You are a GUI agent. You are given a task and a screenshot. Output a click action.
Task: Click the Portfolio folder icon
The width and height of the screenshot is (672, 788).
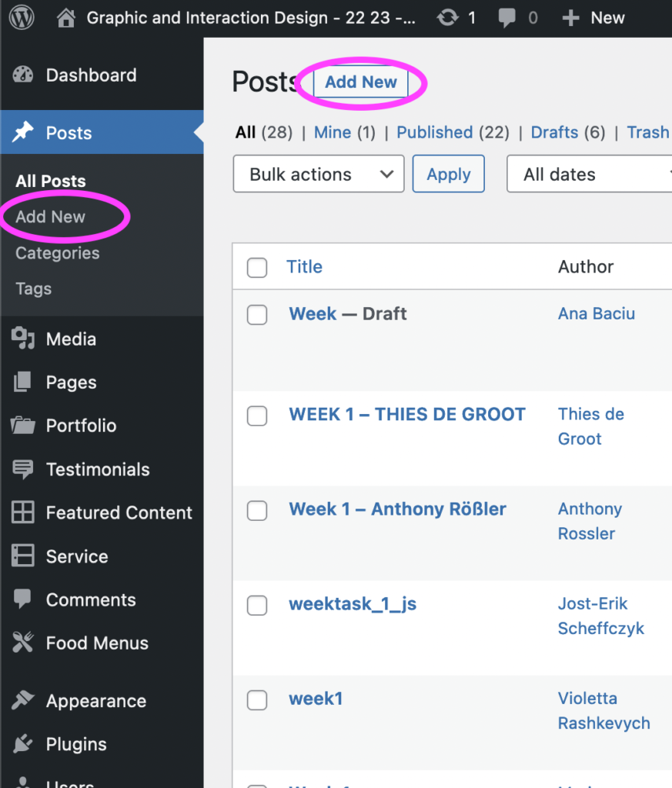click(23, 426)
